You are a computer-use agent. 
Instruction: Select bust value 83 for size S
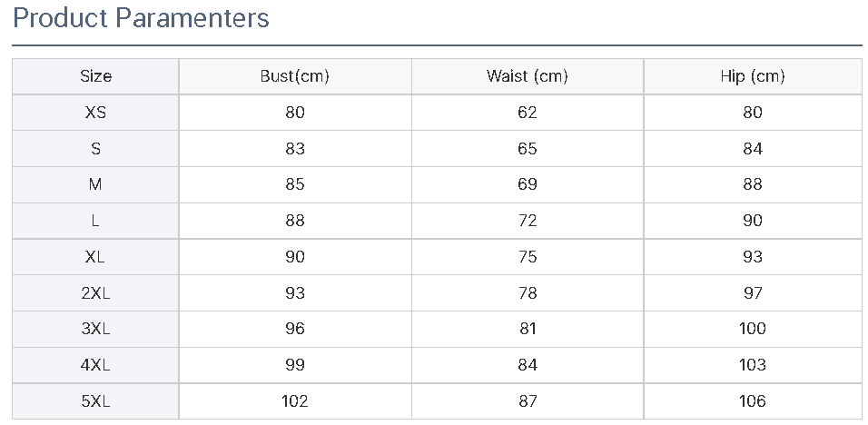pos(295,148)
